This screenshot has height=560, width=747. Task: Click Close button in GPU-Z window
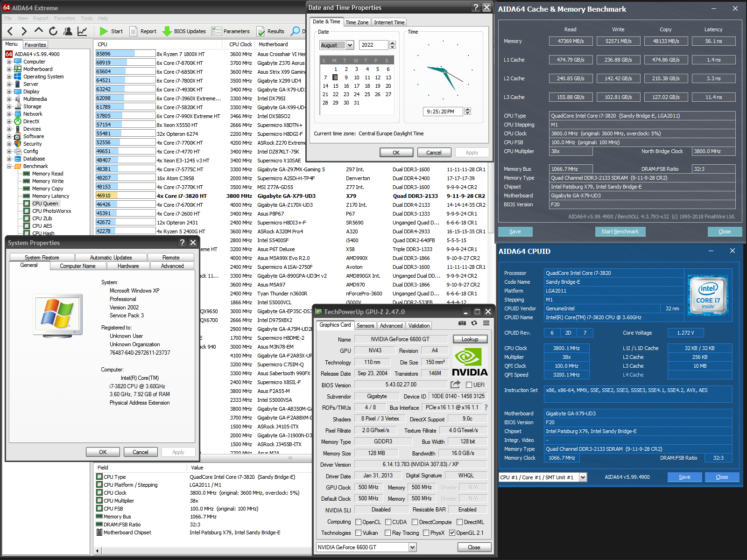point(474,547)
